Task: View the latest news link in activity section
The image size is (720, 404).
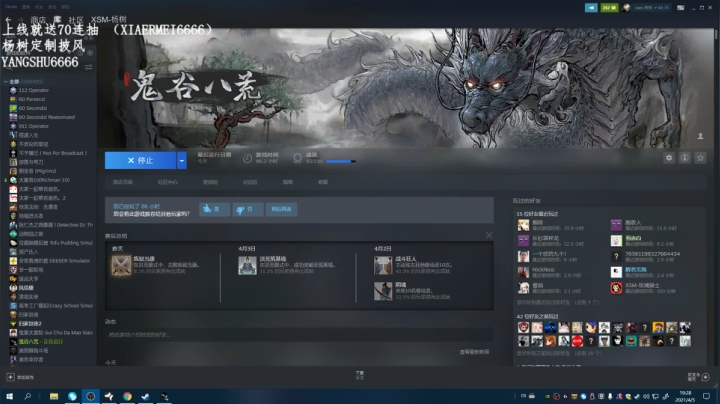Action: coord(474,352)
